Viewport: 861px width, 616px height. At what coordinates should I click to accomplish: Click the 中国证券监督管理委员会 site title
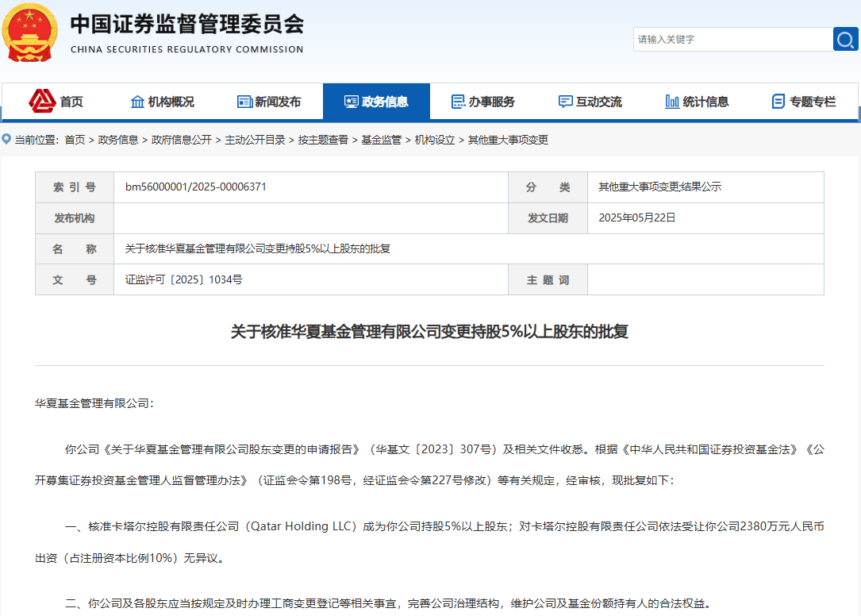(187, 24)
